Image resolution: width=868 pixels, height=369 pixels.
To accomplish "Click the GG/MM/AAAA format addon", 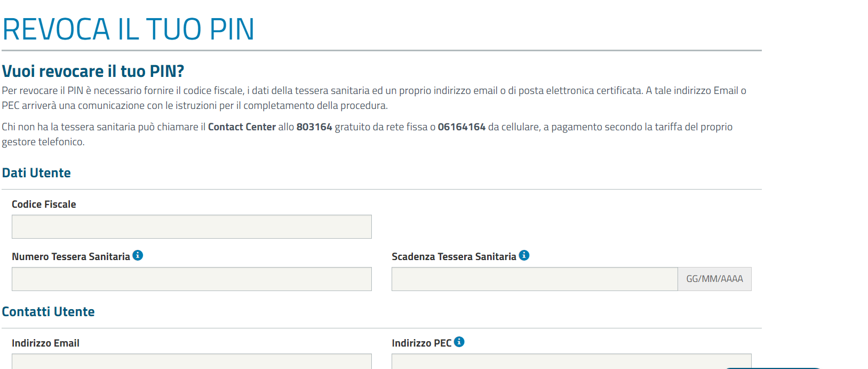I will click(x=714, y=279).
